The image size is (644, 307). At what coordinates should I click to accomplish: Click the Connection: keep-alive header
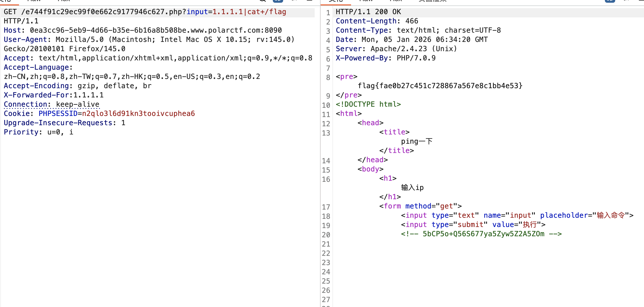pyautogui.click(x=51, y=104)
